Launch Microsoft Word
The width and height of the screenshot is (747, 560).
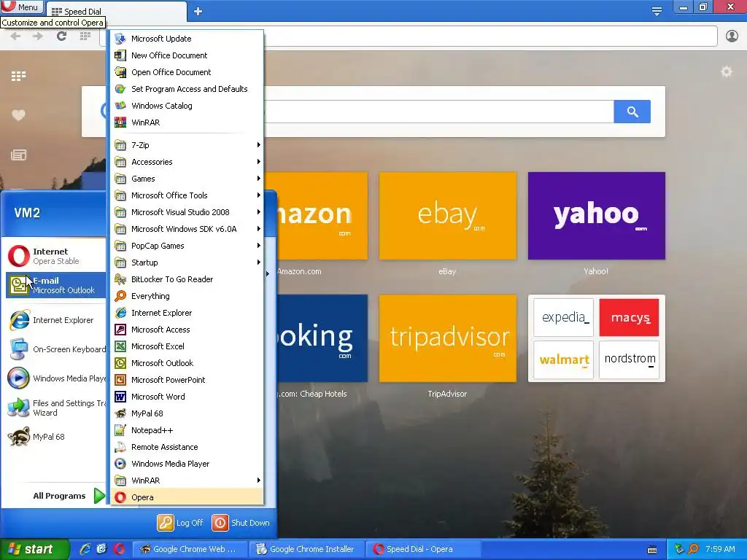pyautogui.click(x=187, y=397)
